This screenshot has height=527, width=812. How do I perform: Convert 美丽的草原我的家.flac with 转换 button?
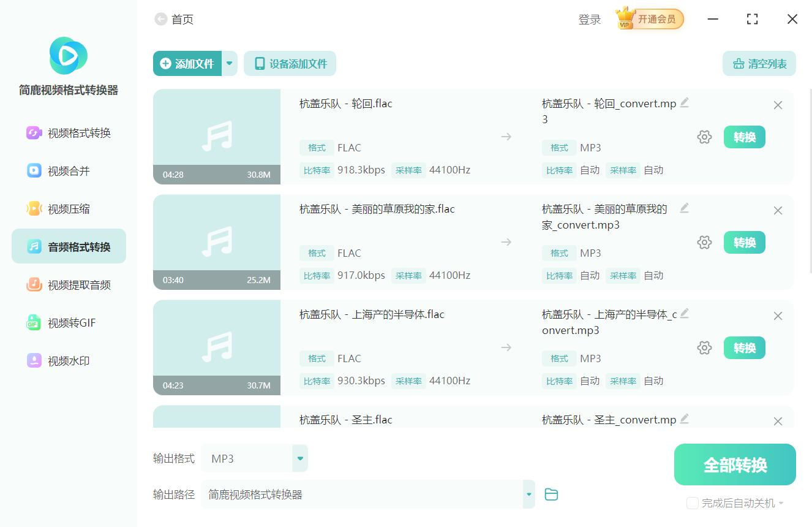point(745,243)
